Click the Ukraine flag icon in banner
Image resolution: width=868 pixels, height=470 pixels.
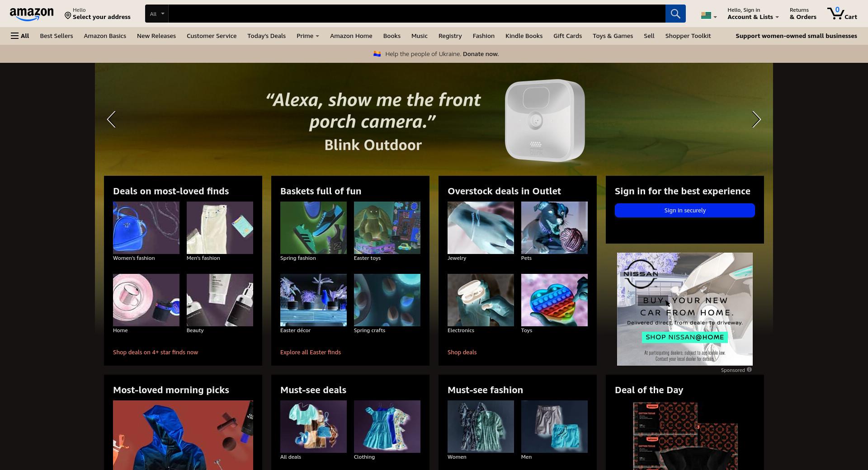[377, 54]
